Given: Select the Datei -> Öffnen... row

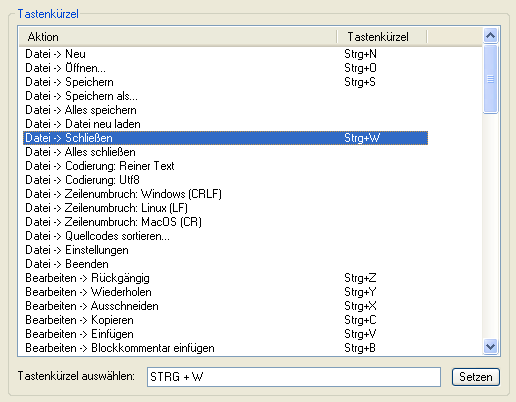Looking at the screenshot, I should tap(225, 68).
